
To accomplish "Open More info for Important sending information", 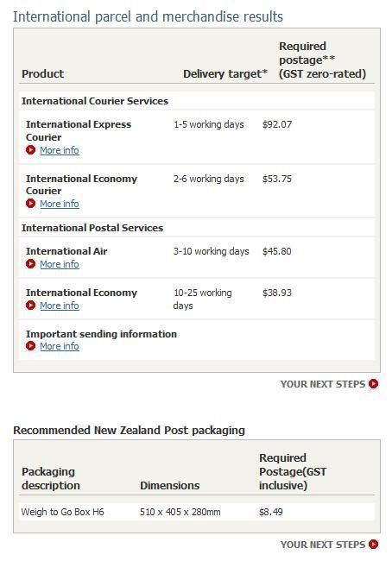I will [60, 346].
